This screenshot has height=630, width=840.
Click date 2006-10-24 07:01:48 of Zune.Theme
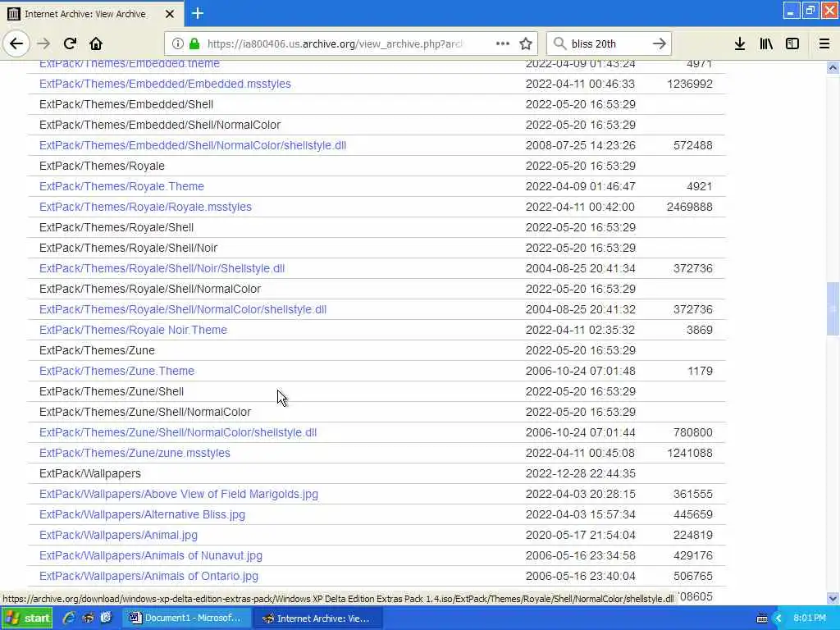pyautogui.click(x=580, y=371)
